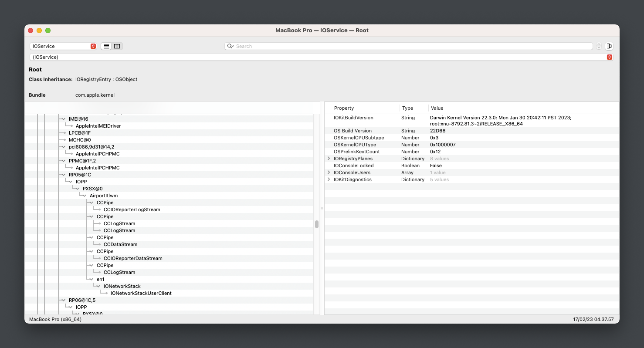644x348 pixels.
Task: Collapse the IONetworkStack node
Action: [98, 286]
